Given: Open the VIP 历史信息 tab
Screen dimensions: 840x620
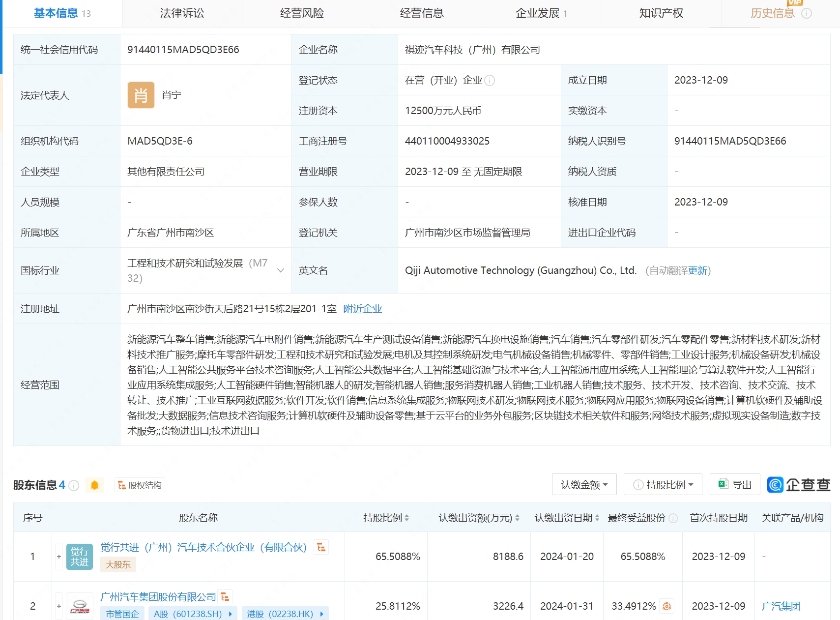Looking at the screenshot, I should pyautogui.click(x=773, y=13).
